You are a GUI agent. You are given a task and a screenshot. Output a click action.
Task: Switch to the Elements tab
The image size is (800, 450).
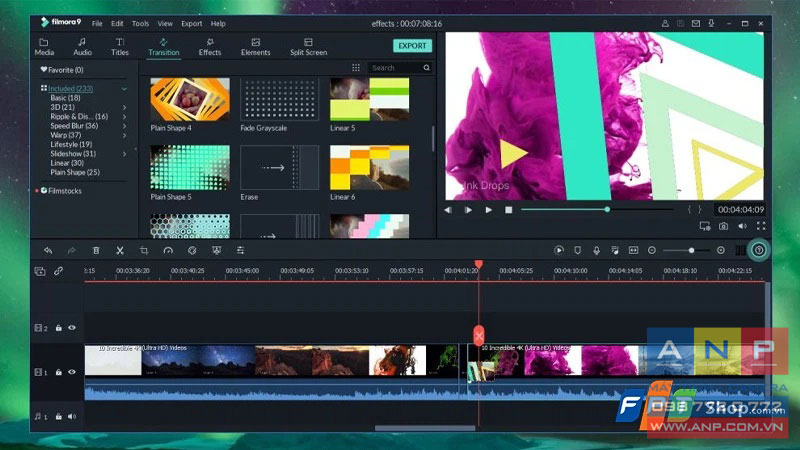(256, 47)
